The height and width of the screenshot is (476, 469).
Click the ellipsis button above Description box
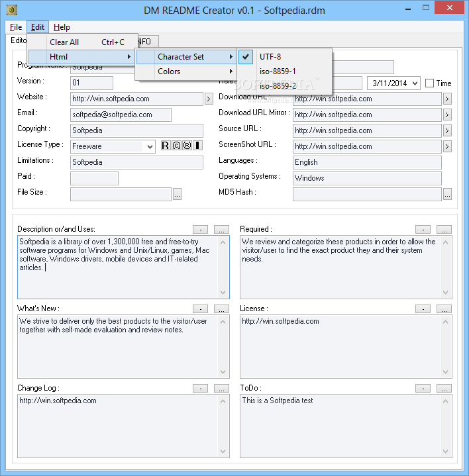coord(221,230)
